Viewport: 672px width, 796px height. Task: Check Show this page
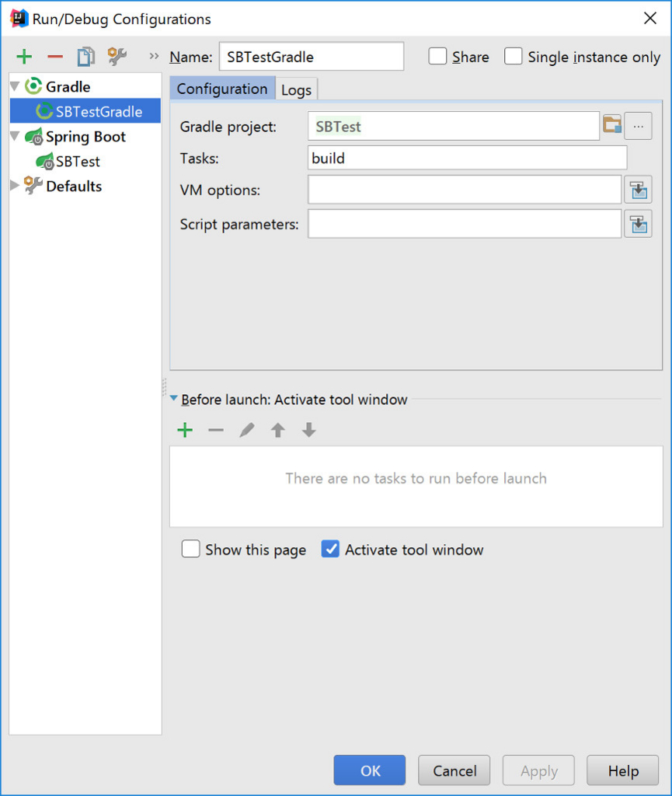click(x=190, y=549)
